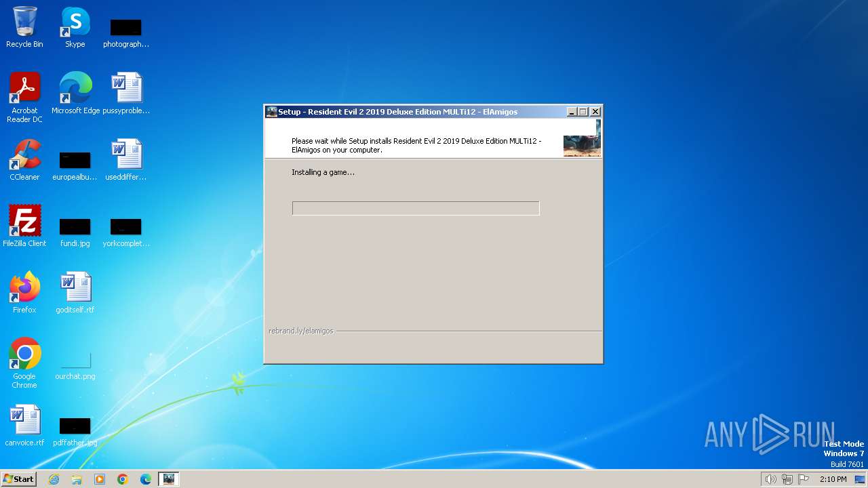Viewport: 868px width, 488px height.
Task: Close the Setup installer window
Action: click(x=595, y=112)
